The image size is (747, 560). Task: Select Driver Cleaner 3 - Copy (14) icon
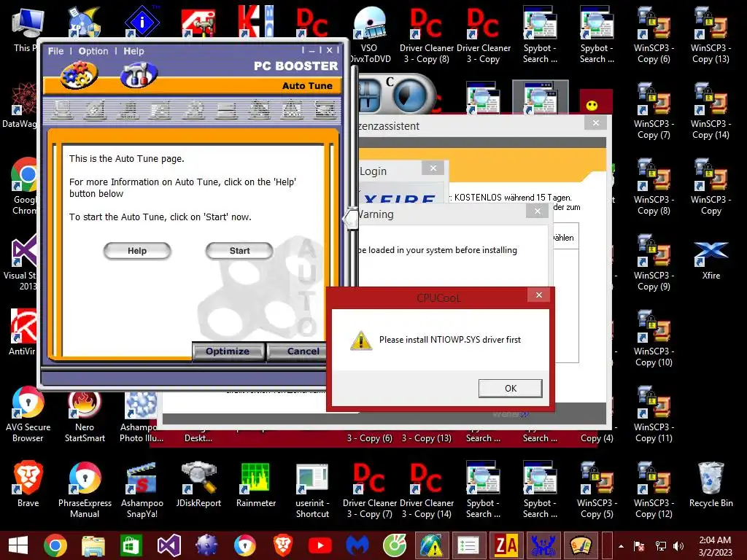(x=426, y=489)
